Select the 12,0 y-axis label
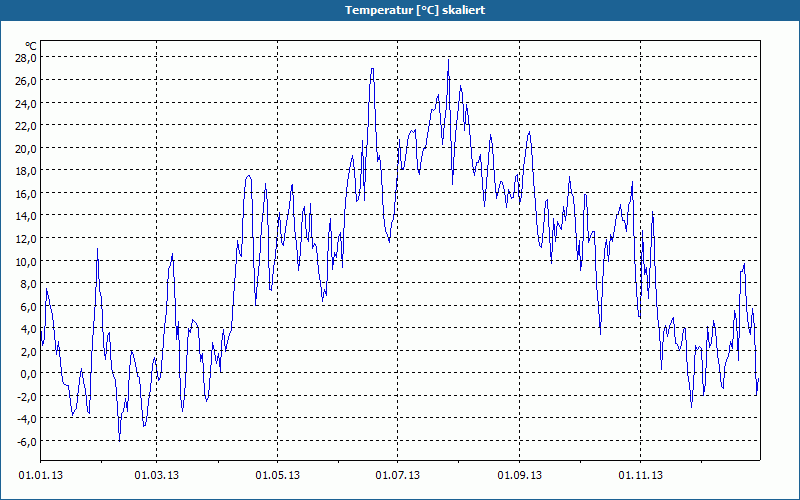Image resolution: width=800 pixels, height=500 pixels. click(x=26, y=238)
